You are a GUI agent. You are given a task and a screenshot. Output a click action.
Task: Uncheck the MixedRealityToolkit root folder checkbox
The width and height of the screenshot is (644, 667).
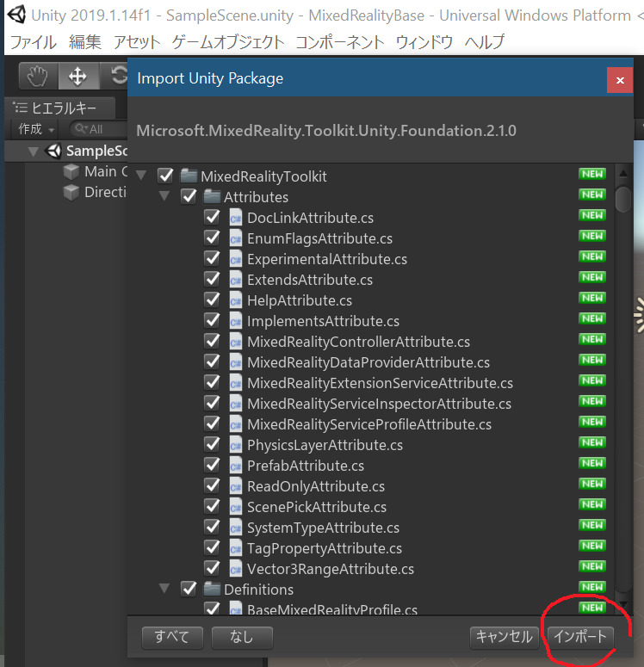(165, 176)
